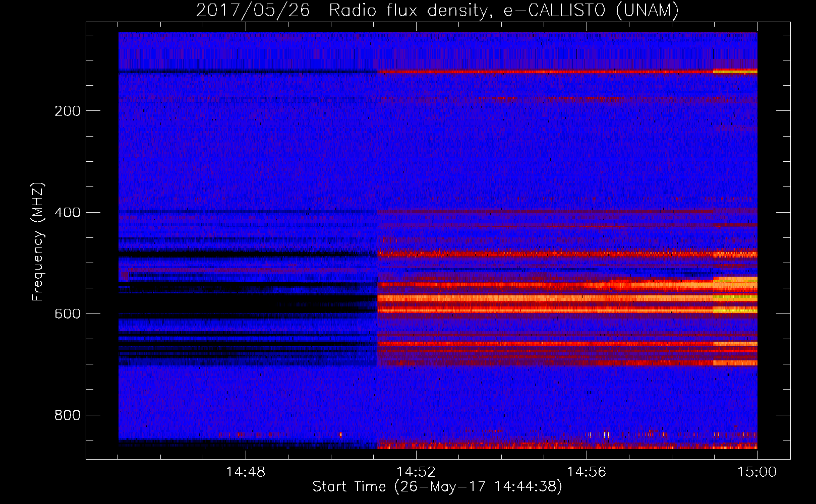Click the 200 frequency tick label
816x504 pixels.
(67, 111)
